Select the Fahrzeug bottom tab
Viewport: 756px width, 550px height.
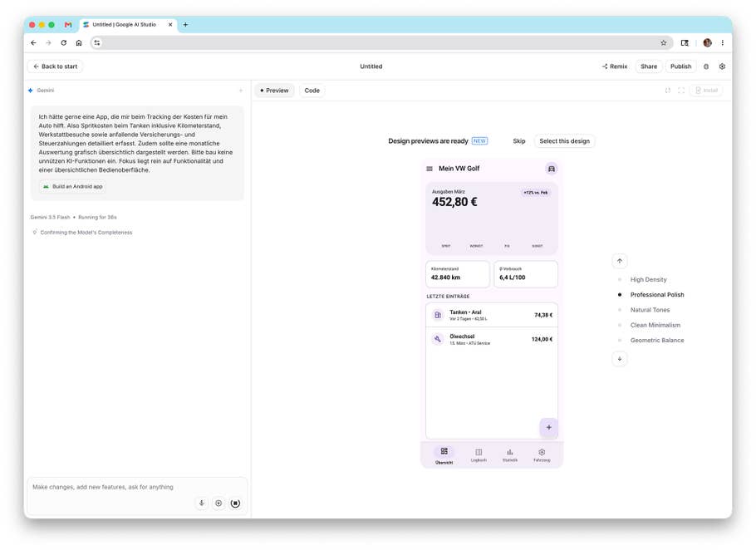542,455
